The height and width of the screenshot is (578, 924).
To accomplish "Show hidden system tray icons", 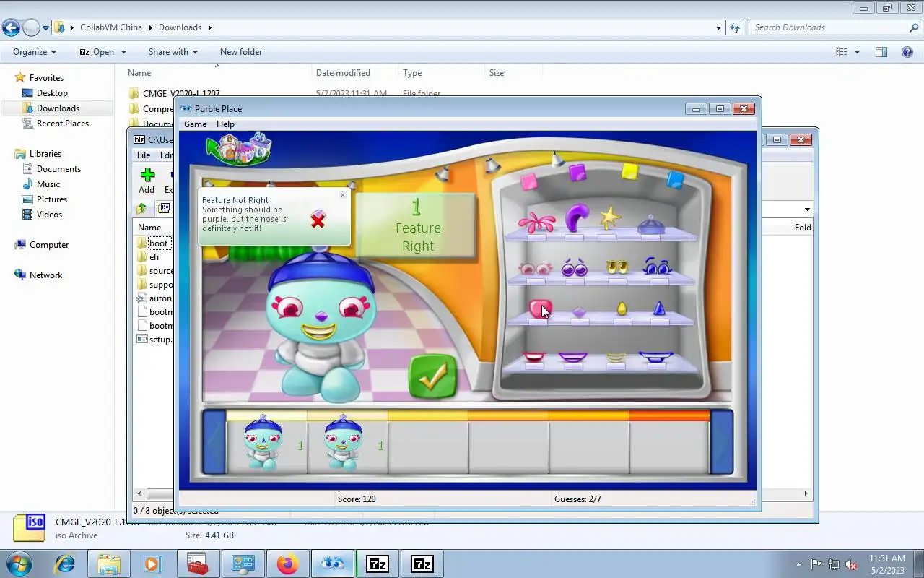I will pyautogui.click(x=798, y=564).
